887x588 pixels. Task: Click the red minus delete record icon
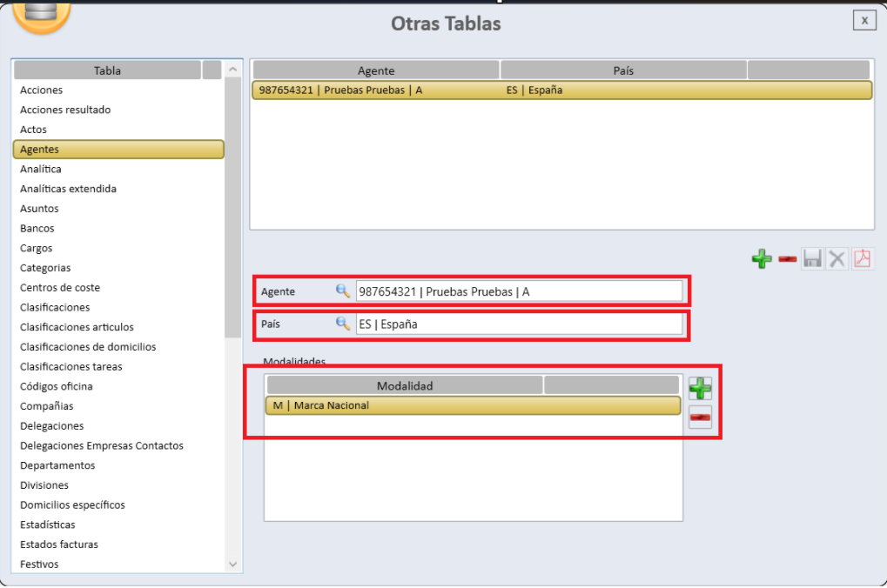(x=787, y=259)
